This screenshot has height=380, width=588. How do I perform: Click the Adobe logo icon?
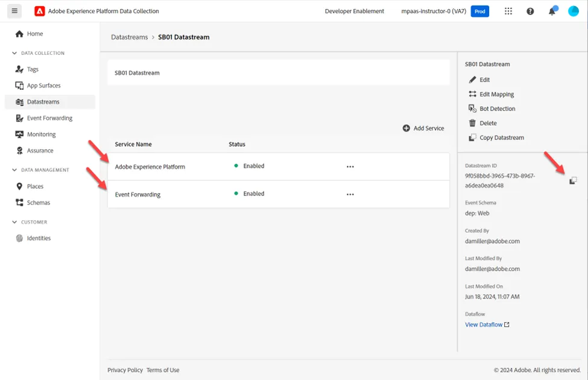[x=39, y=11]
